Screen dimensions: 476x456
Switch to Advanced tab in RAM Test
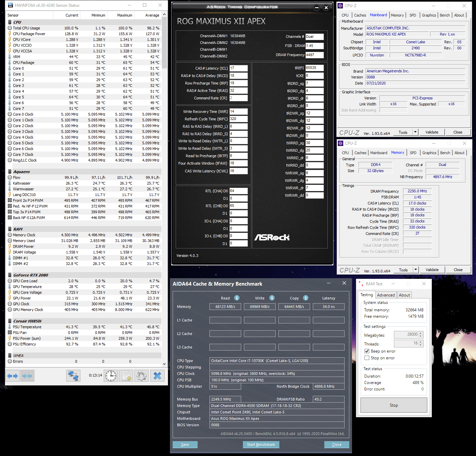386,295
